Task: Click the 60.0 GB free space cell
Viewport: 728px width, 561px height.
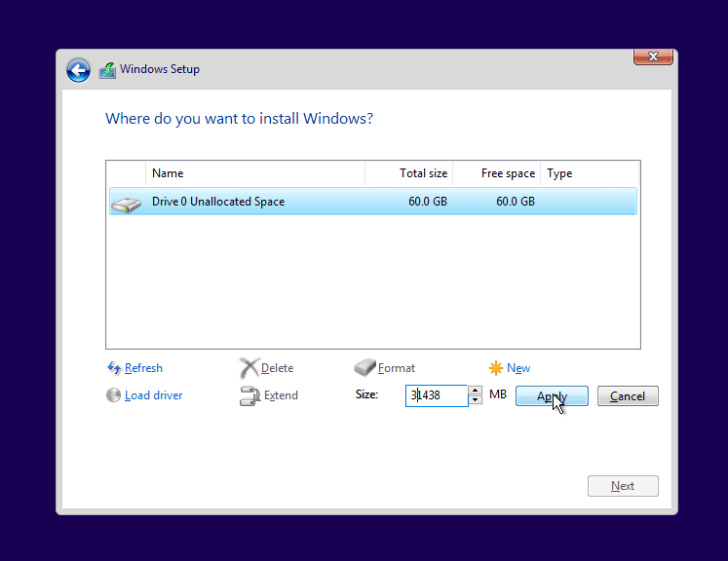Action: [516, 202]
